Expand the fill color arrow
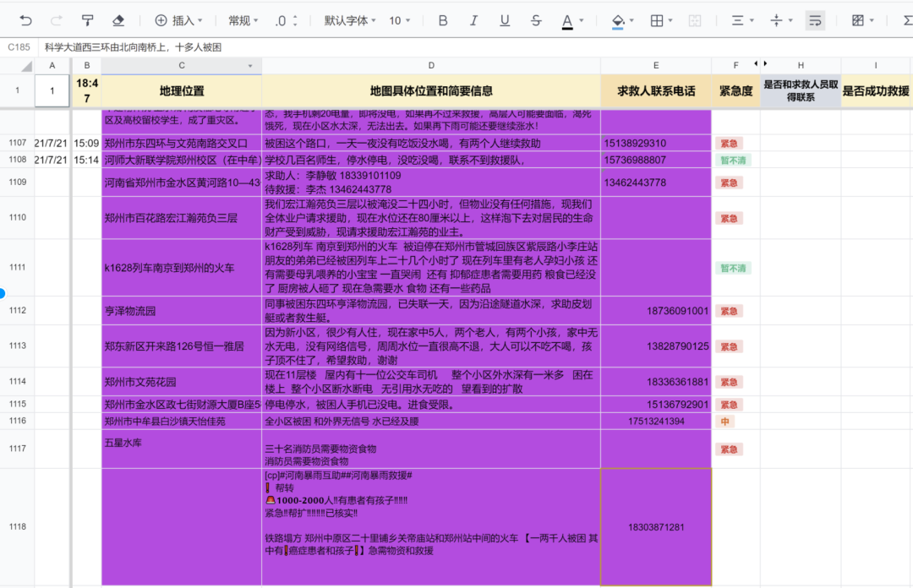Viewport: 913px width, 588px height. pyautogui.click(x=631, y=21)
